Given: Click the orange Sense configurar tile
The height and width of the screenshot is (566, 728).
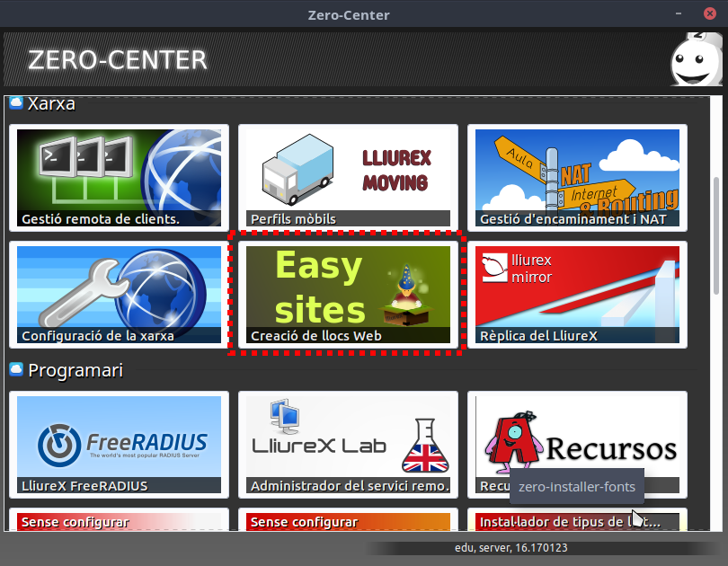Looking at the screenshot, I should tap(348, 521).
